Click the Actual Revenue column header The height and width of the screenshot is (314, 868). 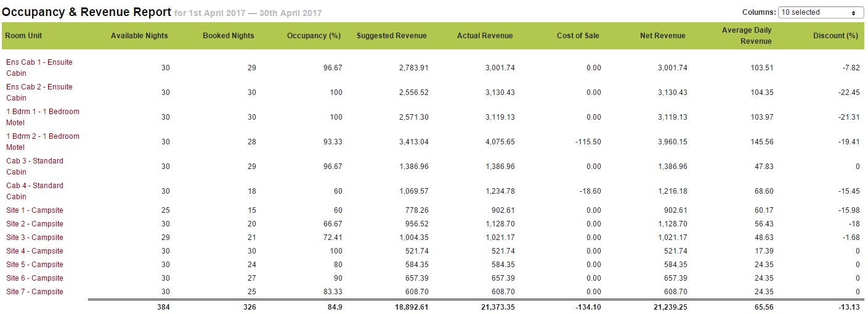pyautogui.click(x=485, y=36)
